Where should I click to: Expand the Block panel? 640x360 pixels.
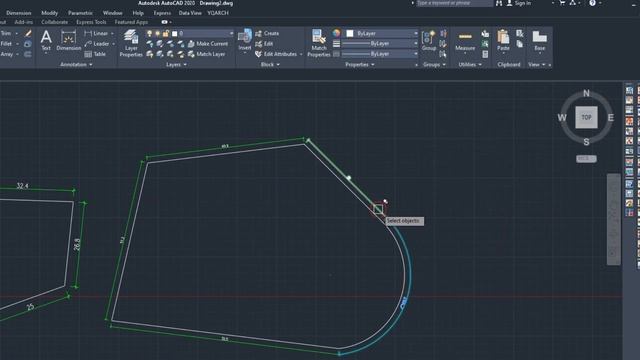270,64
